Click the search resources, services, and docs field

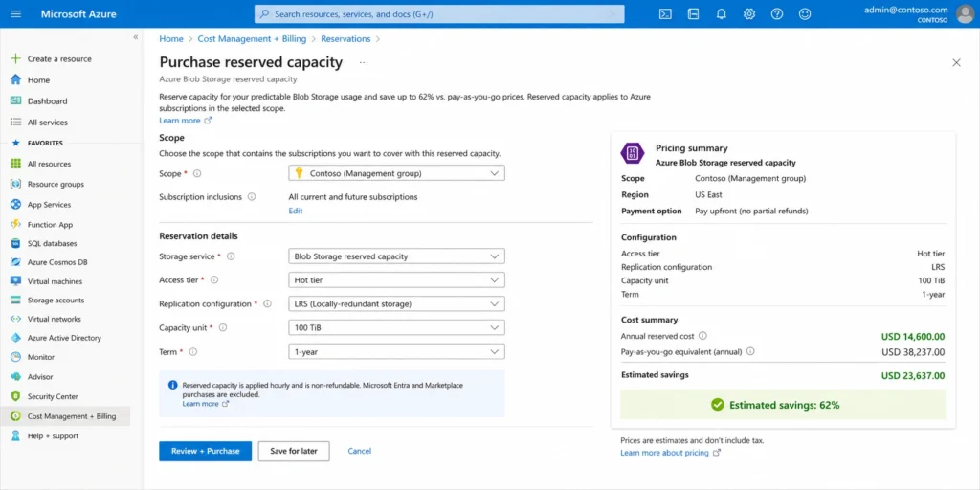click(x=439, y=13)
